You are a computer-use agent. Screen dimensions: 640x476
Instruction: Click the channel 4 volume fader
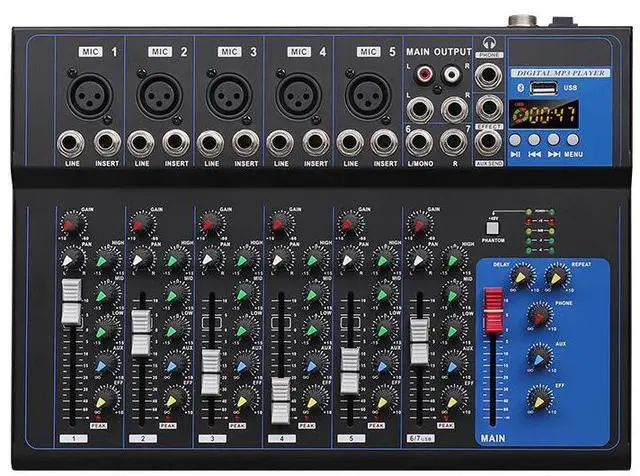click(x=281, y=401)
